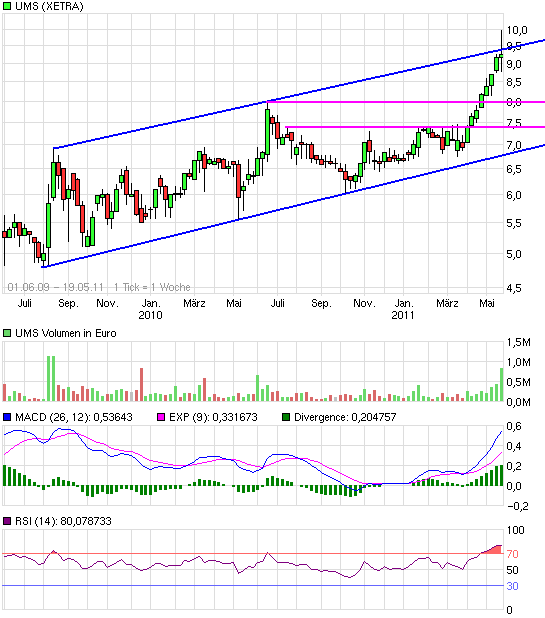
Task: Click the 'UMS Volumen in Euro' label
Action: [x=66, y=333]
